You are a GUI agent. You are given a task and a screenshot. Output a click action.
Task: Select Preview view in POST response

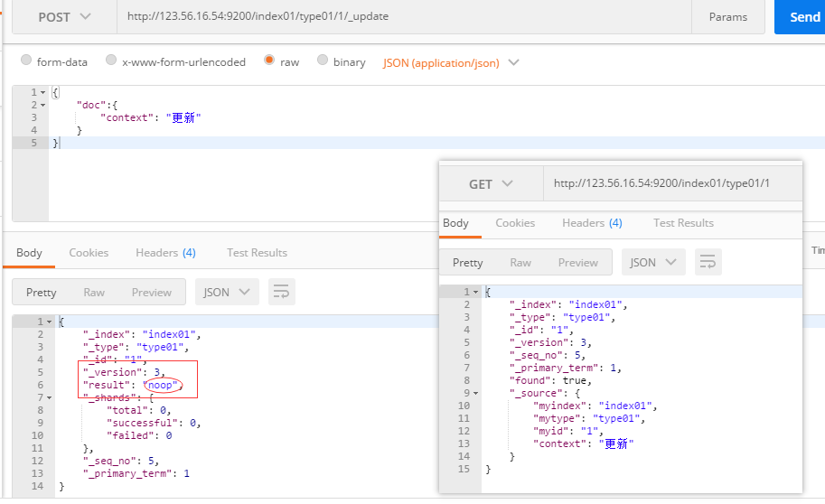coord(152,293)
